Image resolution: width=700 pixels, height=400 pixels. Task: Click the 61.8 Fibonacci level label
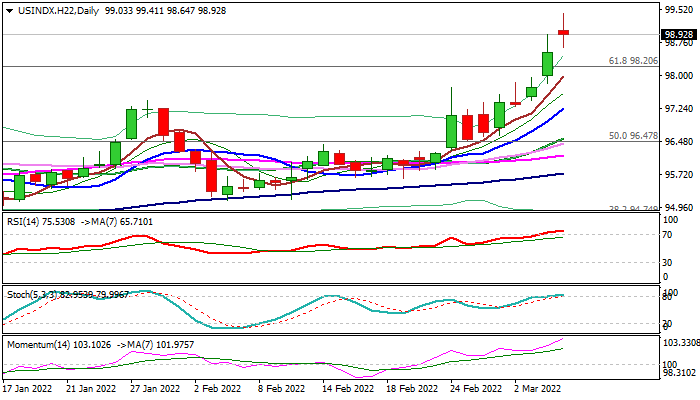click(633, 60)
